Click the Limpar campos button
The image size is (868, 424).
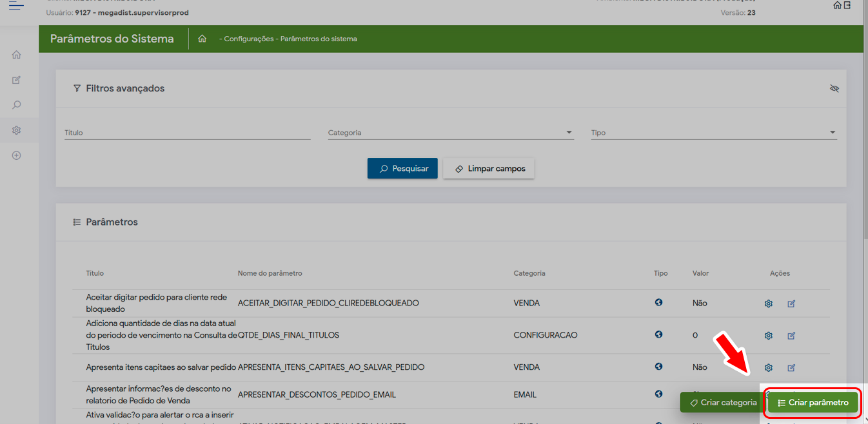[489, 169]
